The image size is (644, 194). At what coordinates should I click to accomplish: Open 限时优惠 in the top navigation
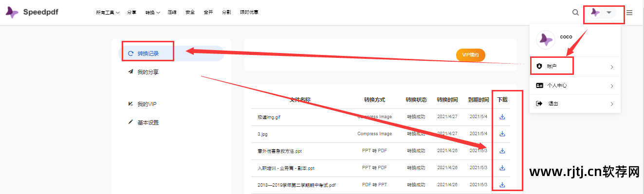(249, 13)
